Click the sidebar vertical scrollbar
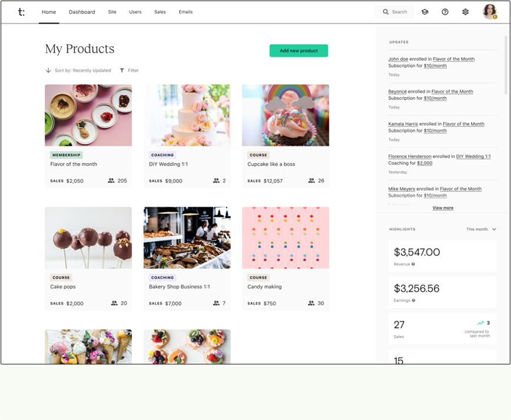Viewport: 511px width, 420px height. pos(506,65)
